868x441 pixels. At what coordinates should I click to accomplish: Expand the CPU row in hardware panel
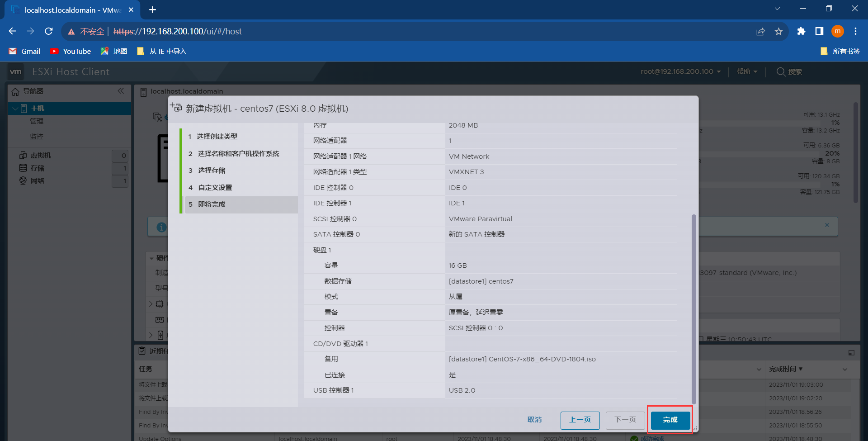(x=151, y=304)
